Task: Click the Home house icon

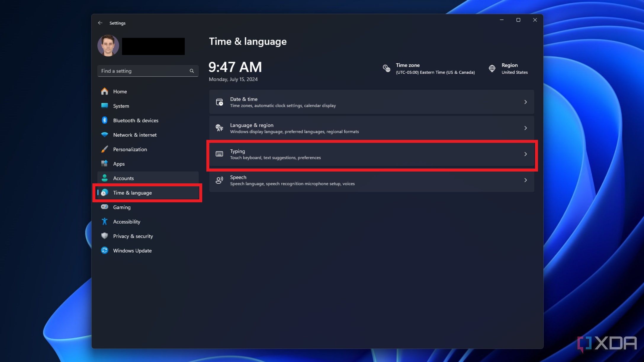Action: tap(105, 91)
